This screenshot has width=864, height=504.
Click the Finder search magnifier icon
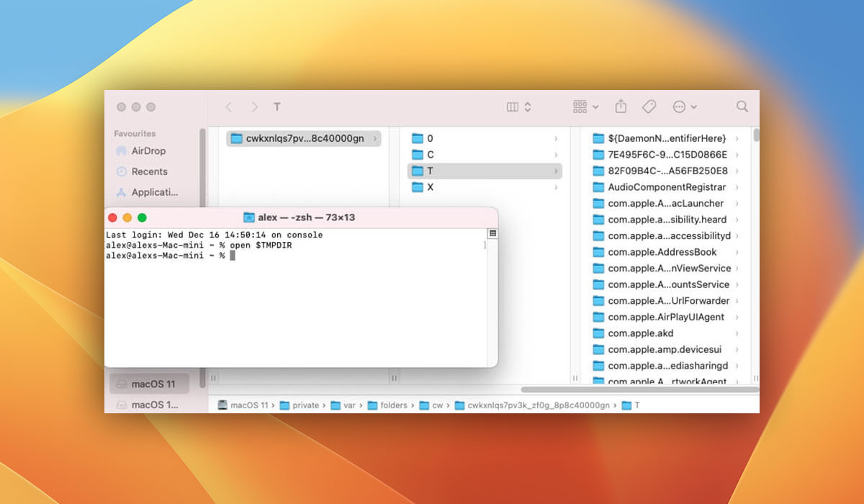coord(742,107)
